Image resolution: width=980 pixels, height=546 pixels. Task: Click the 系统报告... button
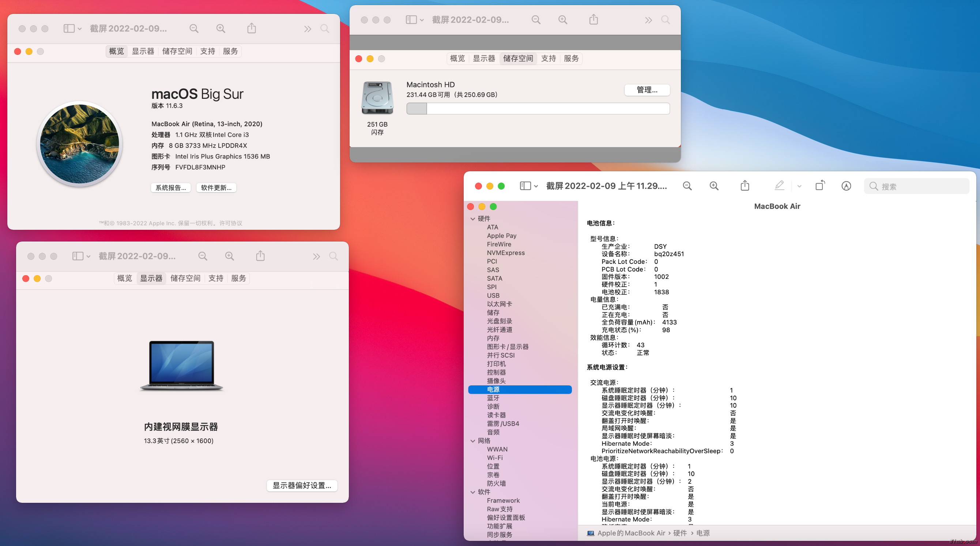pos(171,188)
